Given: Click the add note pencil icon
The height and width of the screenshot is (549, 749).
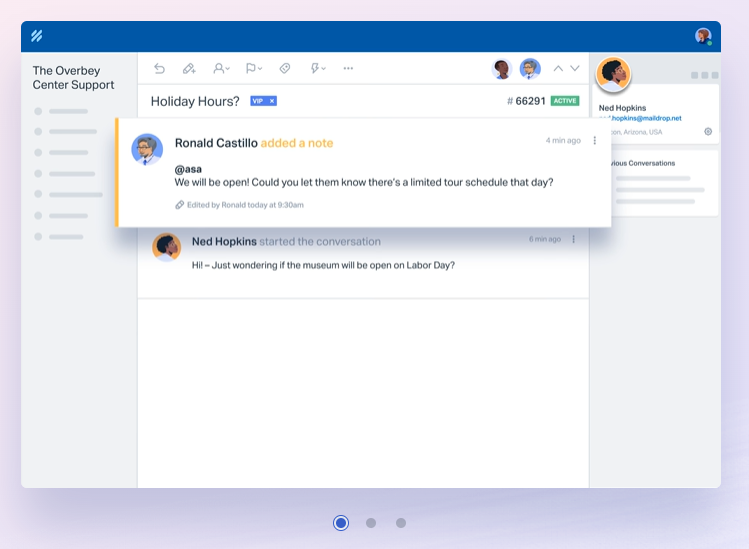Looking at the screenshot, I should point(189,69).
